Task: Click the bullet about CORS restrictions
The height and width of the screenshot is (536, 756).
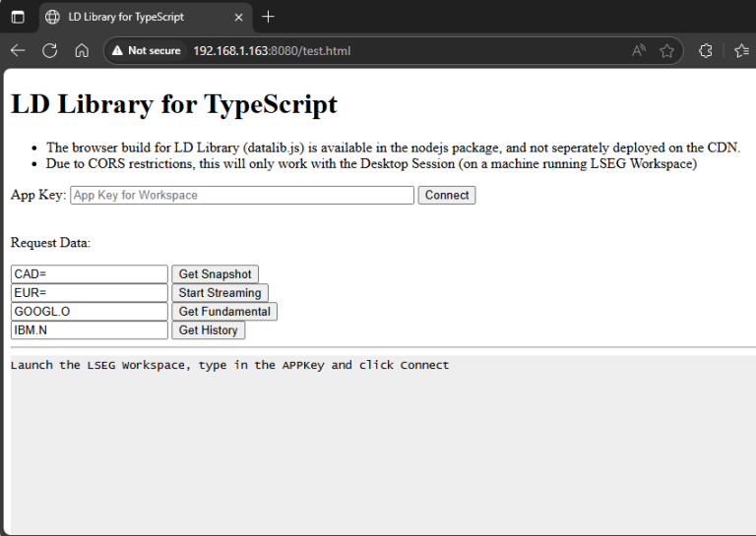Action: 371,163
